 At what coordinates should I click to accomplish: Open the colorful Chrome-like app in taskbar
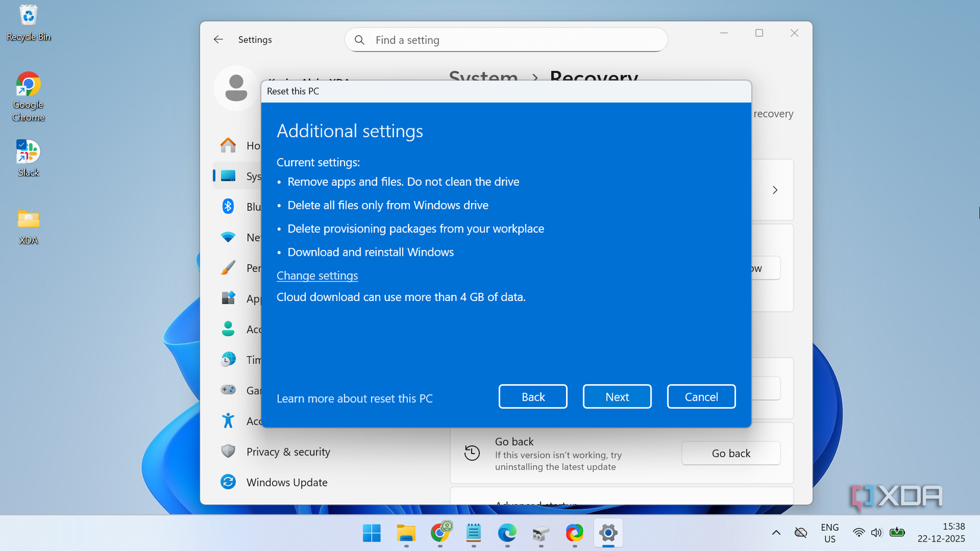pos(574,533)
